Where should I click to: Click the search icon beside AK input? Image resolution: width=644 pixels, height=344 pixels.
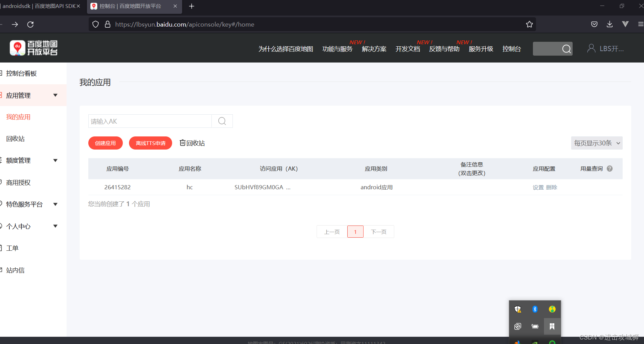tap(222, 121)
